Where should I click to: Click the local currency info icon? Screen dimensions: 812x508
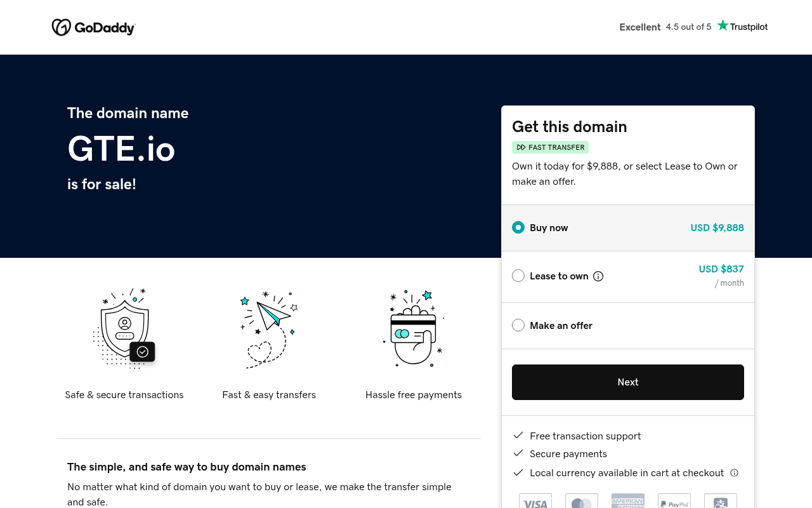tap(735, 472)
